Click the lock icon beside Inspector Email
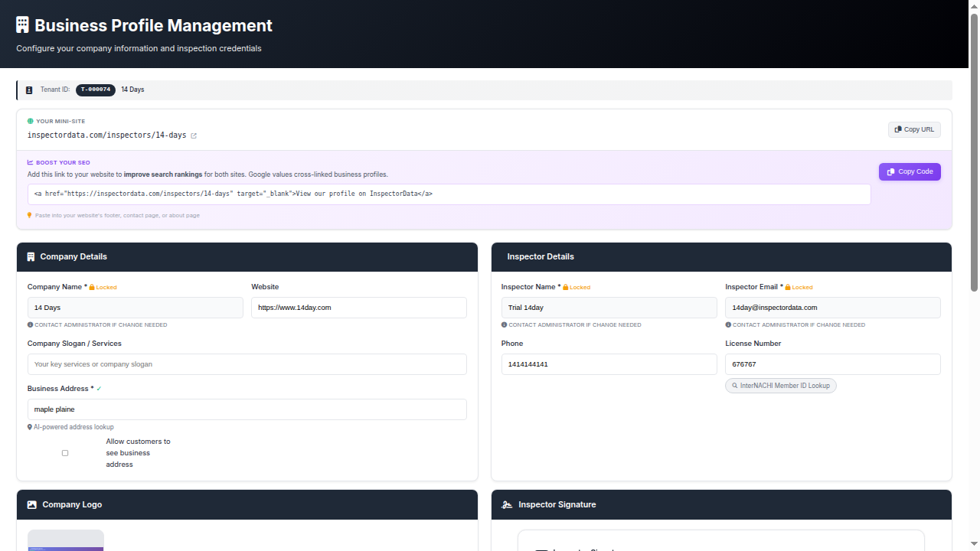The width and height of the screenshot is (980, 551). [787, 287]
